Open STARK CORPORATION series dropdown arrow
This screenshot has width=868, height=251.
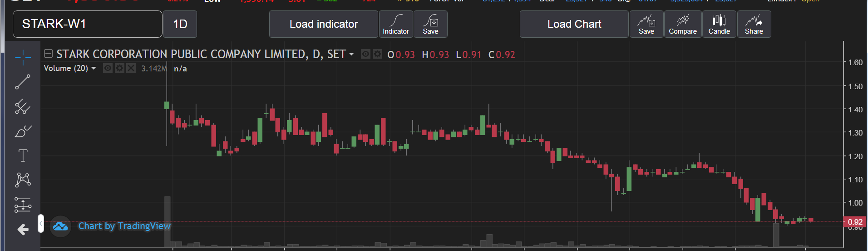tap(351, 54)
